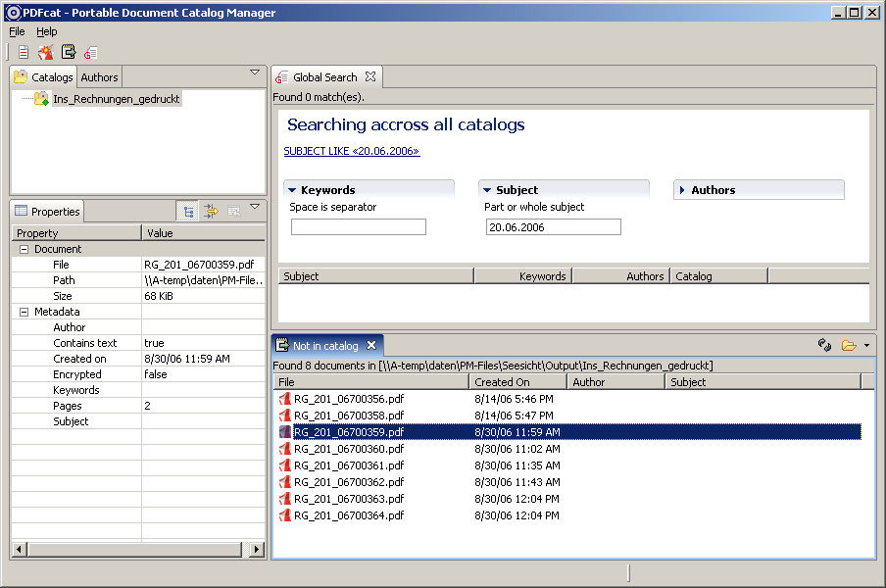The height and width of the screenshot is (588, 886).
Task: Sort search results by Authors column
Action: click(621, 276)
